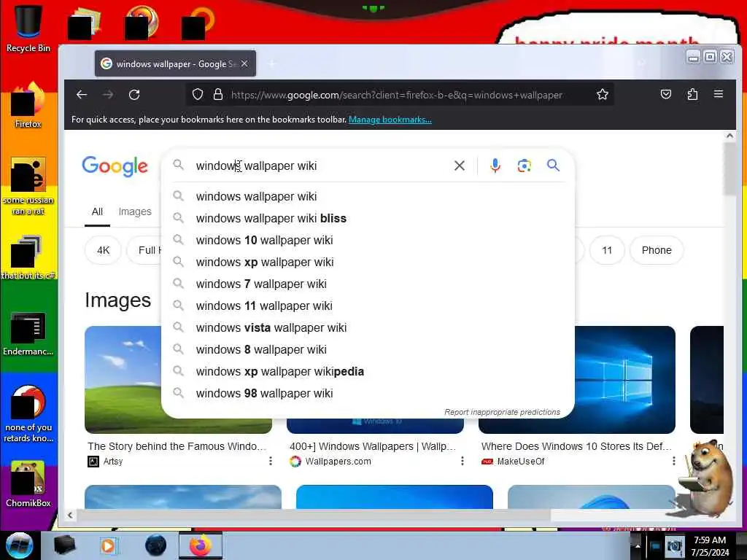Open the clock showing 7:59 AM

click(710, 546)
